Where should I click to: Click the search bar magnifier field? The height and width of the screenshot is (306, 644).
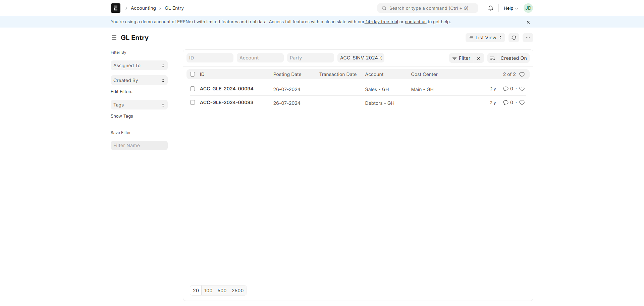[428, 8]
